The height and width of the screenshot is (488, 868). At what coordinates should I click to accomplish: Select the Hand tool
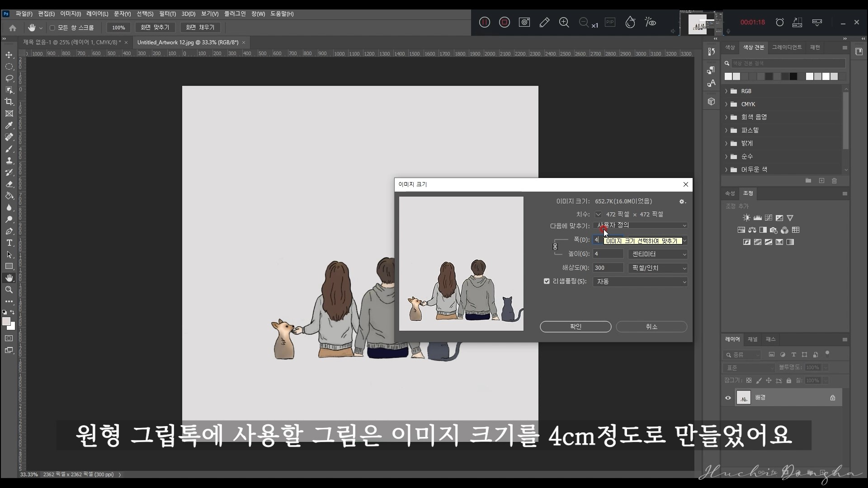pos(9,278)
